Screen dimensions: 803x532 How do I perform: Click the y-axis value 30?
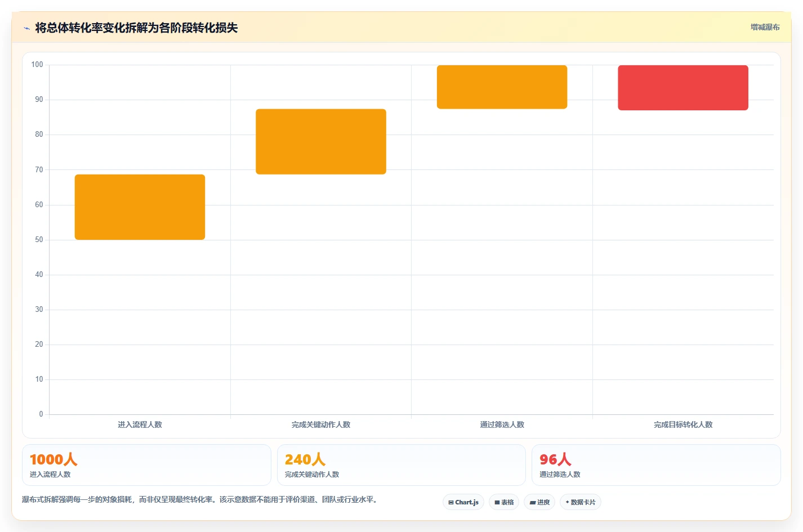[x=39, y=310]
